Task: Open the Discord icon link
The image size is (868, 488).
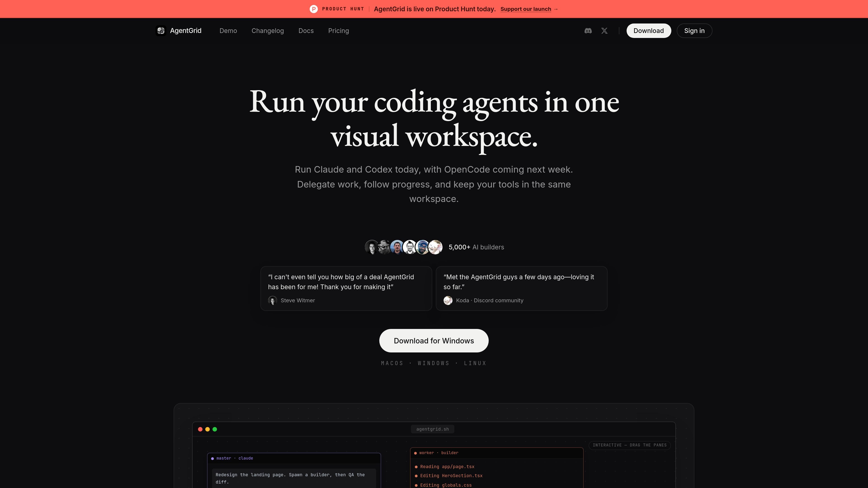Action: (x=588, y=31)
